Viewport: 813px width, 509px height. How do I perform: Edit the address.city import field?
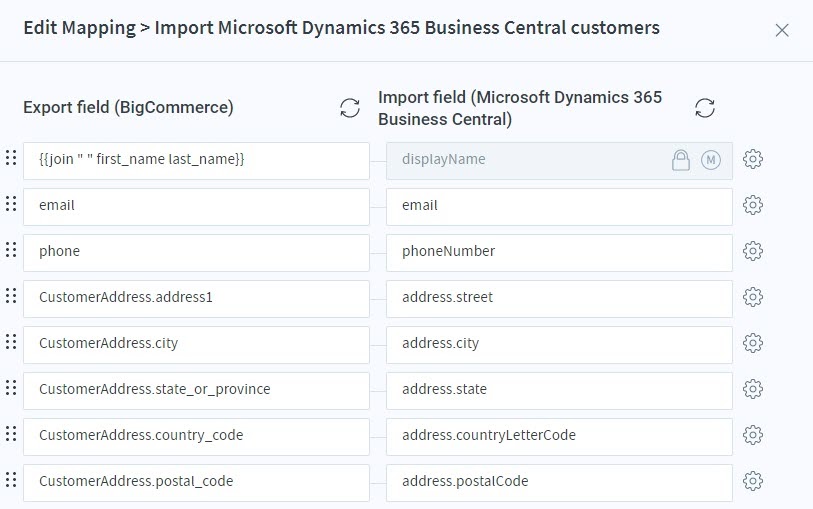point(559,345)
